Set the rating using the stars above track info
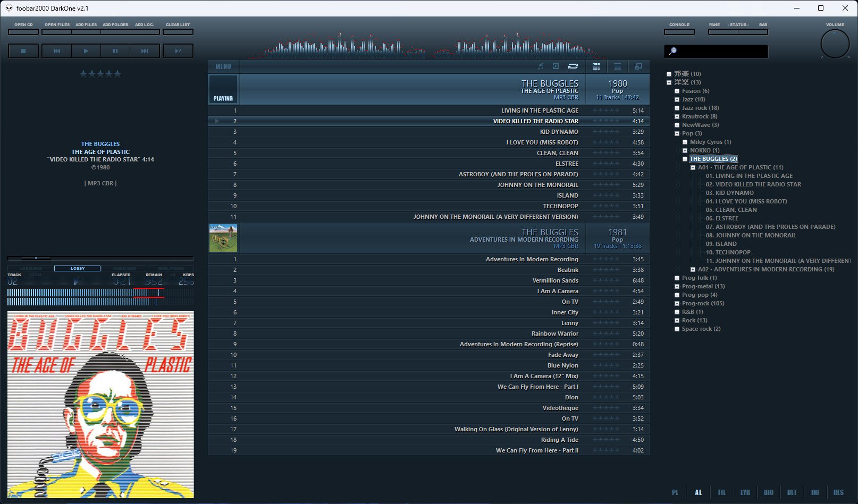The image size is (858, 504). 100,74
